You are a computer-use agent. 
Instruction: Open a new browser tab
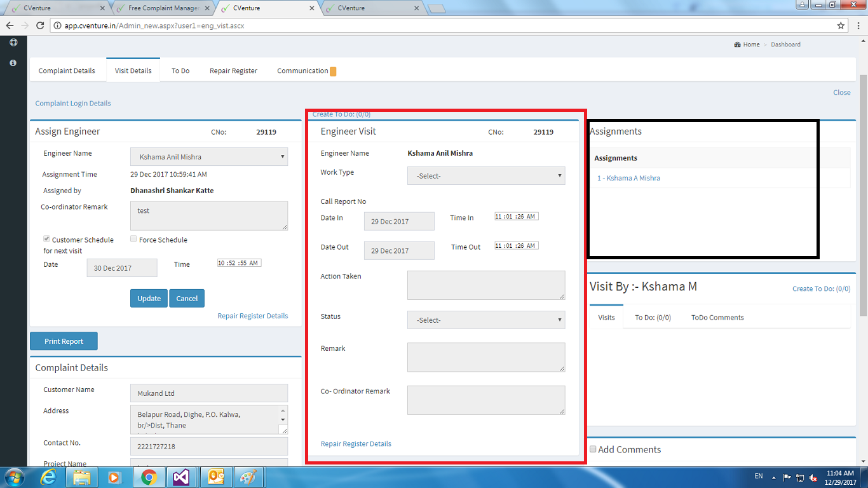437,8
